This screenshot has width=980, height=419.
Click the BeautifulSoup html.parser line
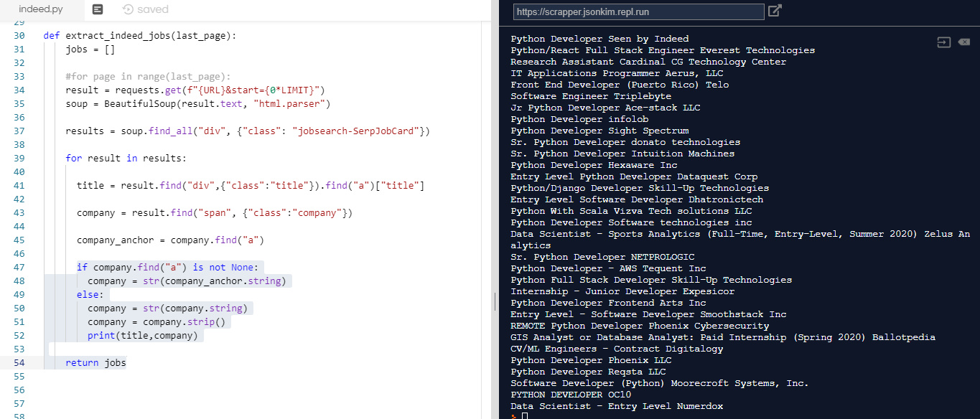click(197, 104)
